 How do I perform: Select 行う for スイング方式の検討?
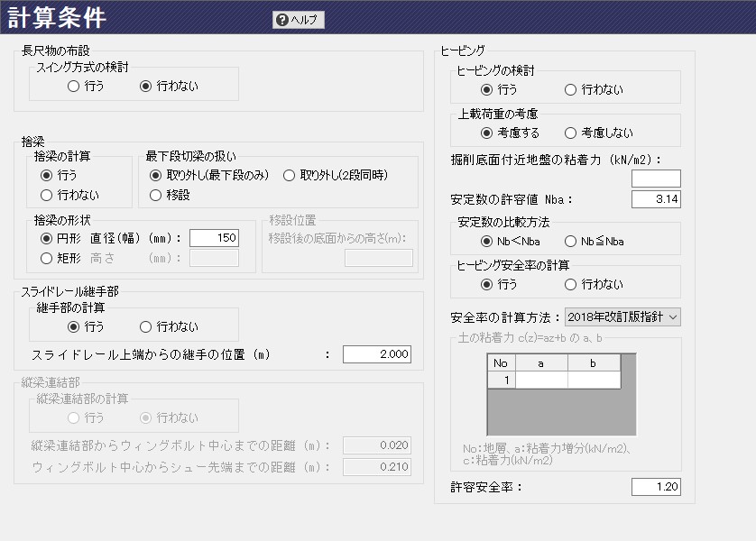coord(86,87)
